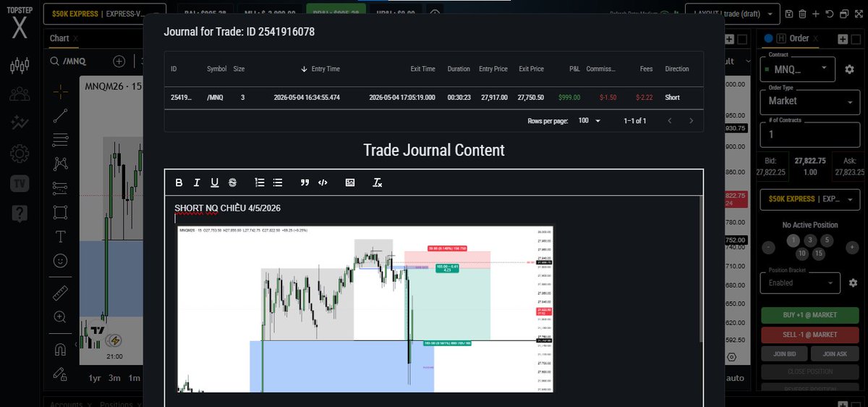Open the sparkle chart analytics sidebar icon
The image size is (868, 407).
(20, 123)
